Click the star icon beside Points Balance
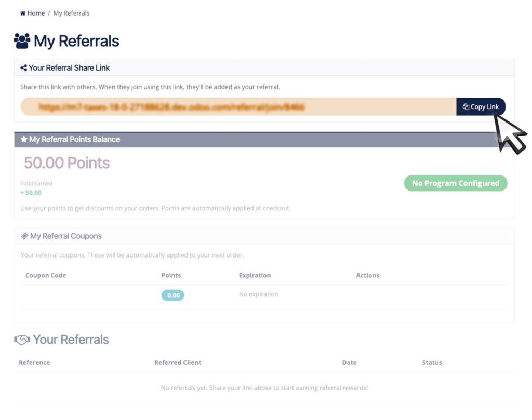Screen dimensions: 532x420 (23, 140)
